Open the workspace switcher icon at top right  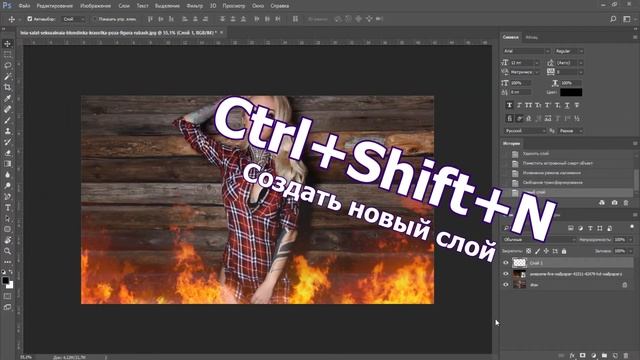627,19
